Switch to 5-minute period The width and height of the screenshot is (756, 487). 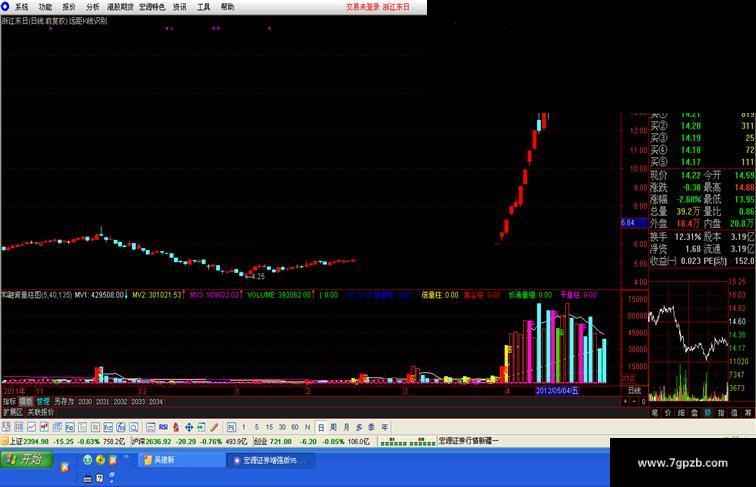point(256,427)
